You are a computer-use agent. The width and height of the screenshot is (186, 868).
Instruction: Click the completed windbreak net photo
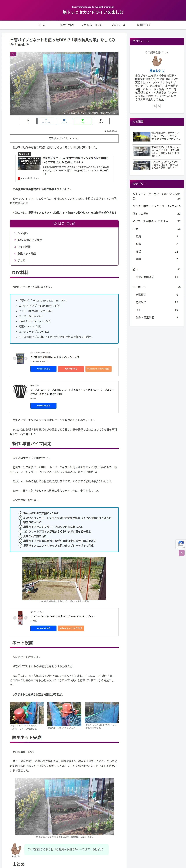tap(64, 806)
